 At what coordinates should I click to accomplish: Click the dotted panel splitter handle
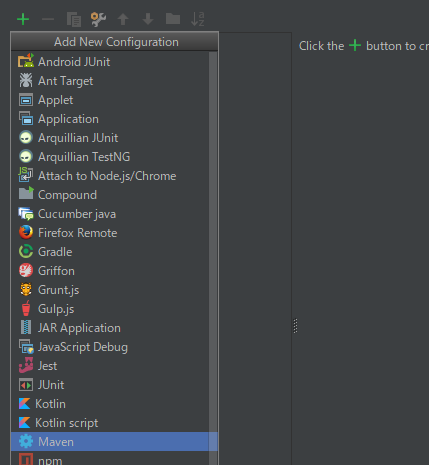[x=295, y=326]
